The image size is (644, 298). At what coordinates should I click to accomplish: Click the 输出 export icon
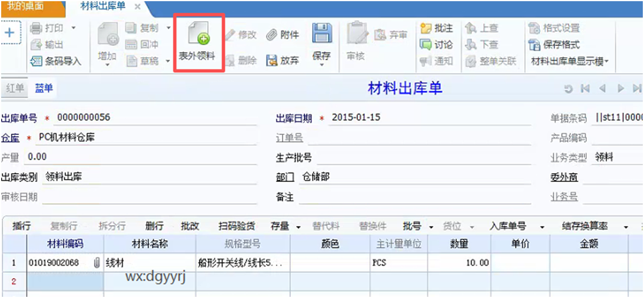click(x=36, y=44)
